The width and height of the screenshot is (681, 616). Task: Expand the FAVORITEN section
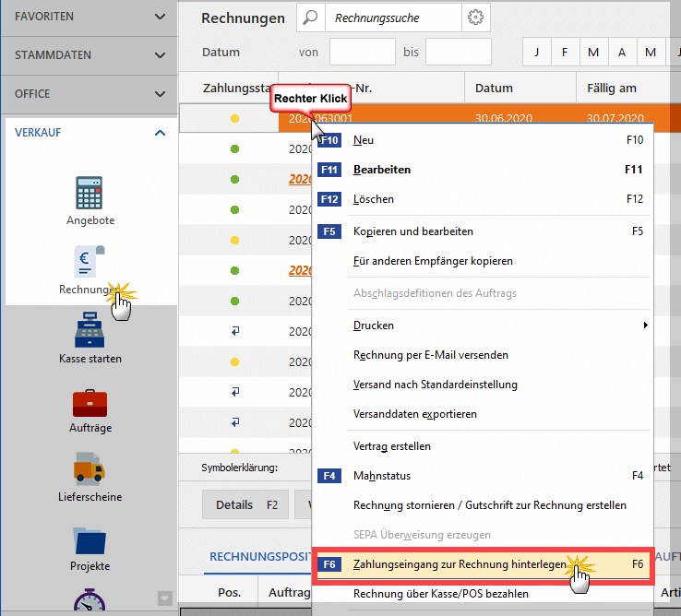90,17
